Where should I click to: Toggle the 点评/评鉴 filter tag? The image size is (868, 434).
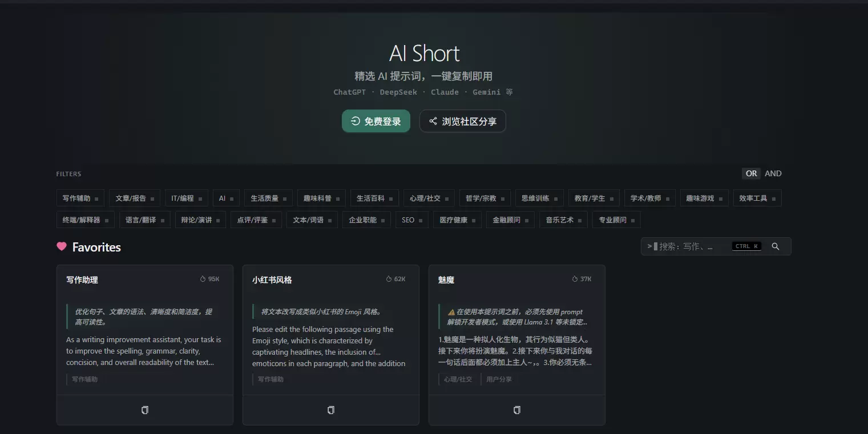(x=256, y=220)
